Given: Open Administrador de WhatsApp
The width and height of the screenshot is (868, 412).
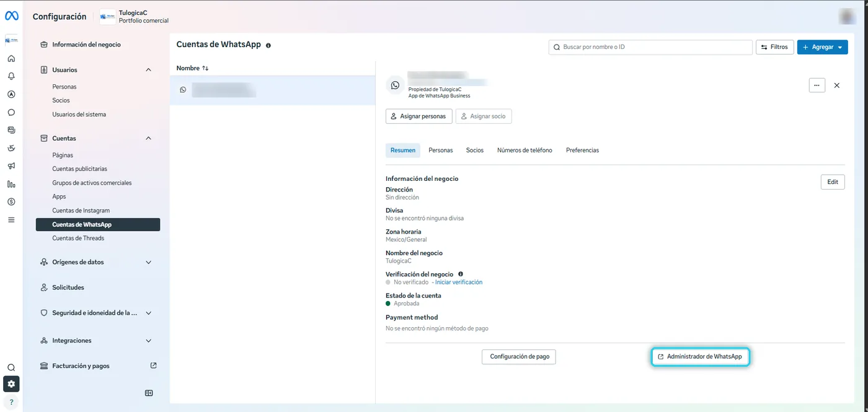Looking at the screenshot, I should tap(701, 357).
